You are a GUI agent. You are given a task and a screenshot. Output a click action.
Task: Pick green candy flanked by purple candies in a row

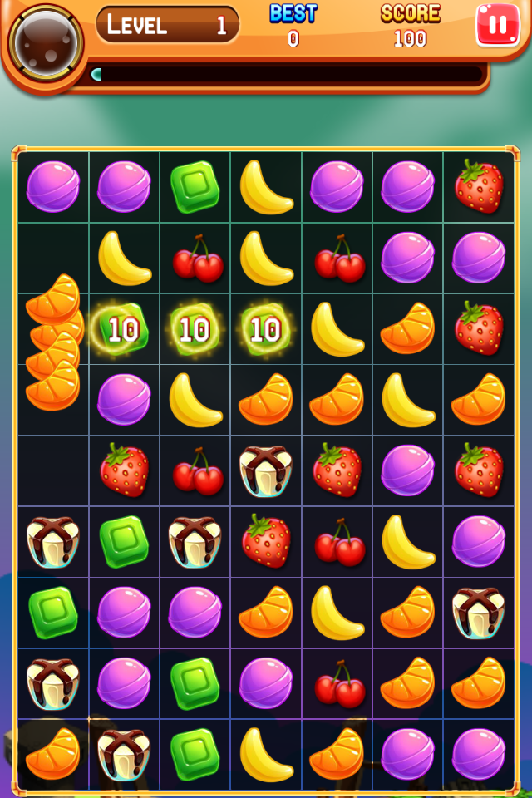195,683
